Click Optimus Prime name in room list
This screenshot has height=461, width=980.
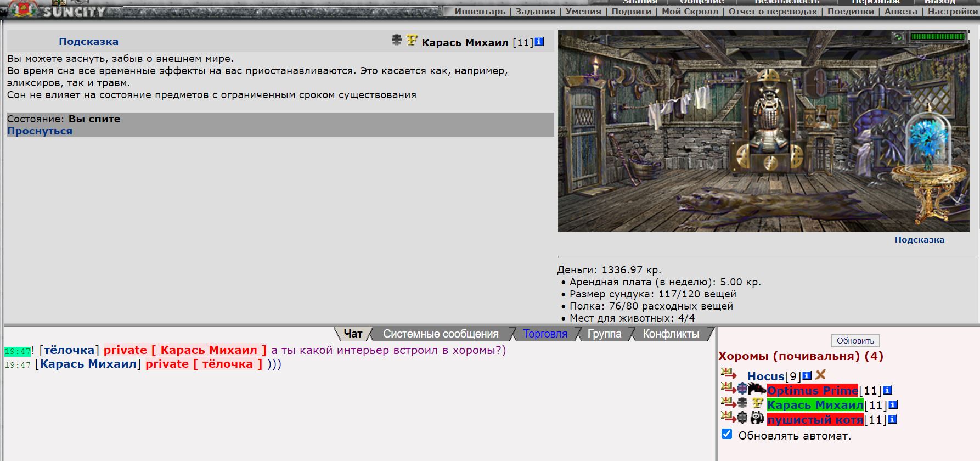click(x=812, y=390)
